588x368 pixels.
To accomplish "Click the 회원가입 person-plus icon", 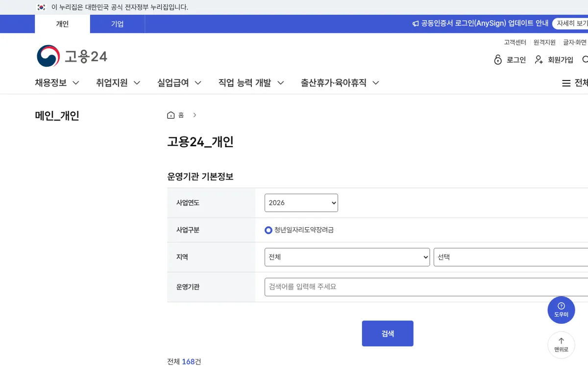I will tap(539, 60).
